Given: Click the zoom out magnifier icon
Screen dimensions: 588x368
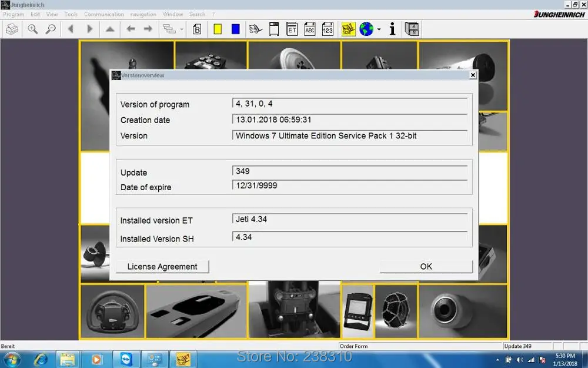Looking at the screenshot, I should coord(52,28).
